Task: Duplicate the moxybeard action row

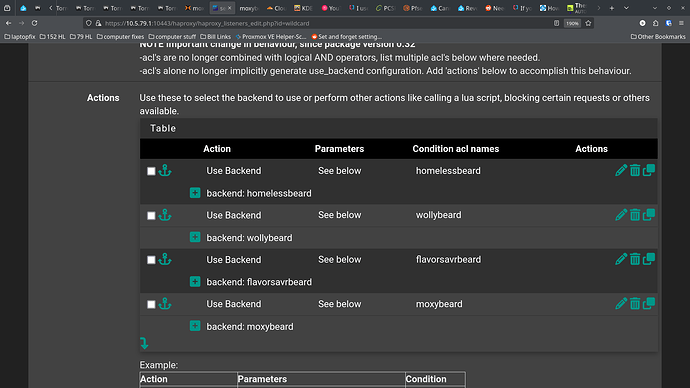Action: point(649,304)
